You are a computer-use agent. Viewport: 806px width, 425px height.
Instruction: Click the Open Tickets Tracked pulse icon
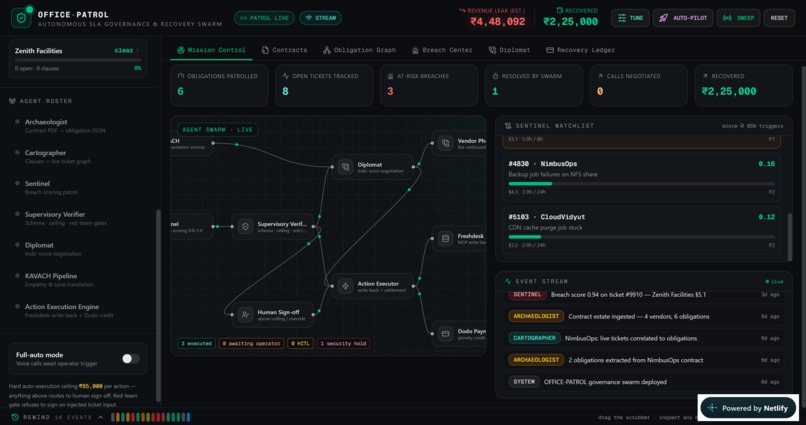pos(286,76)
